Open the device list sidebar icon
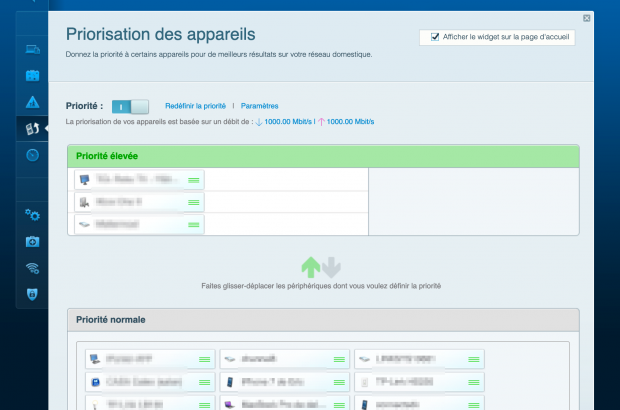Viewport: 620px width, 410px height. (x=32, y=49)
